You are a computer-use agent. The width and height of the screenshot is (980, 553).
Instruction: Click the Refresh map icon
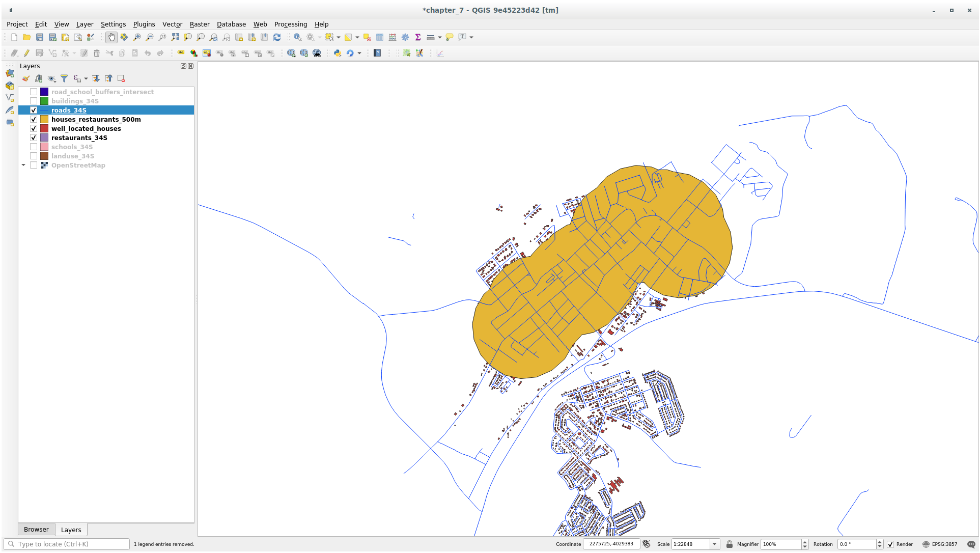(277, 37)
